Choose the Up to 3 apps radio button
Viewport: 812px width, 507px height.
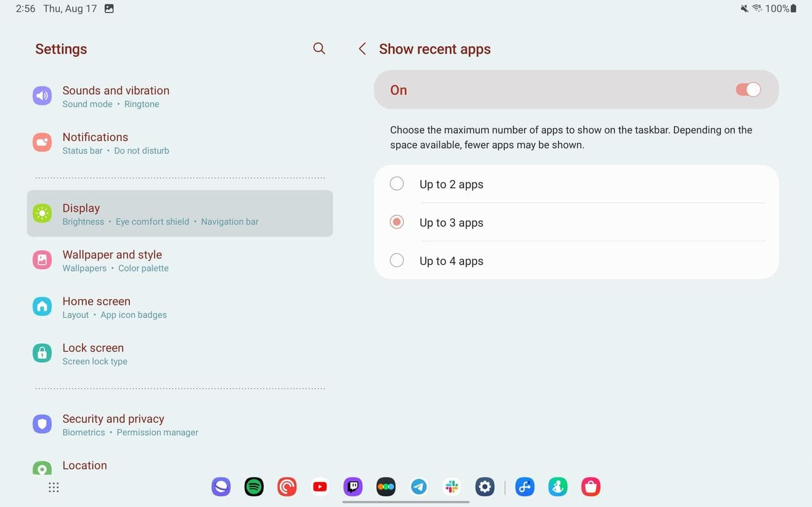coord(397,222)
